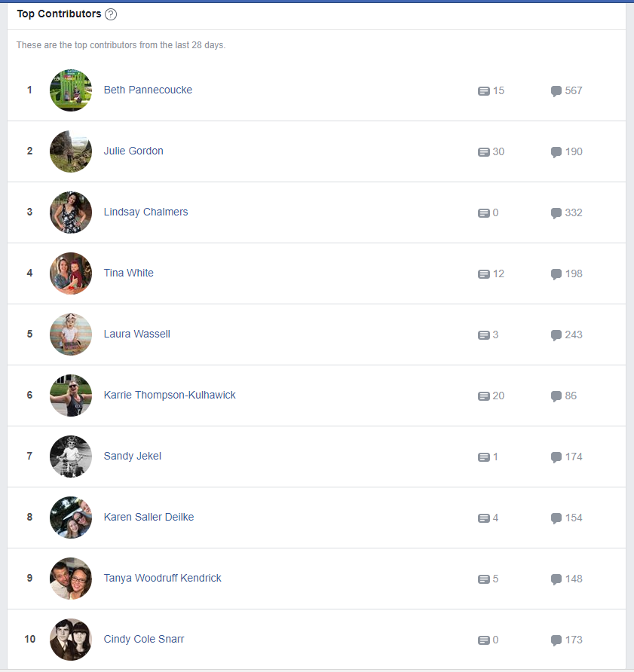
Task: Go to Tanya Woodruff Kendrick's profile
Action: [x=162, y=578]
